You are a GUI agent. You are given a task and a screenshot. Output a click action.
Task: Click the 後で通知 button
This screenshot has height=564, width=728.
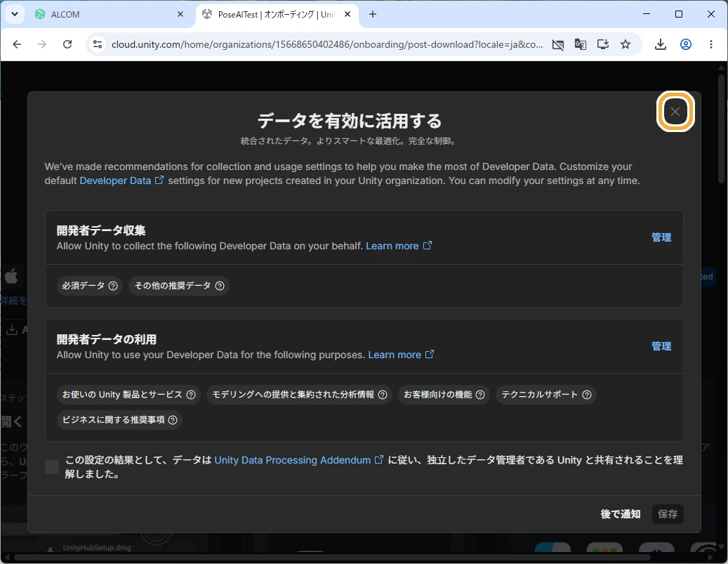[621, 514]
